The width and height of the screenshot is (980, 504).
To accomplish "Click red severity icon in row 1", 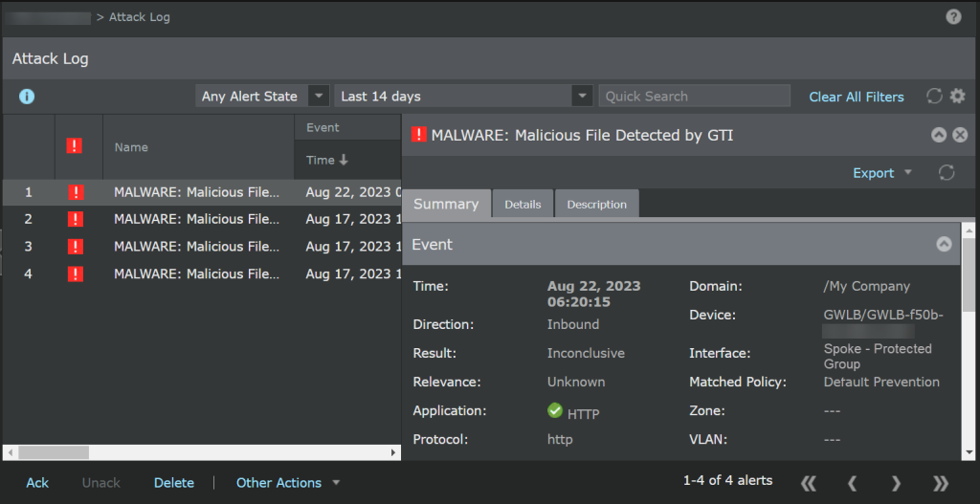I will click(76, 192).
